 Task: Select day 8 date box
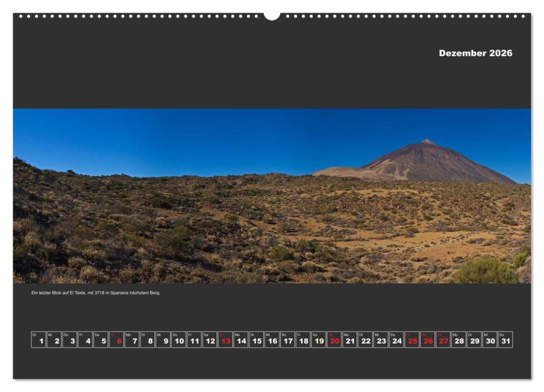[x=148, y=339]
